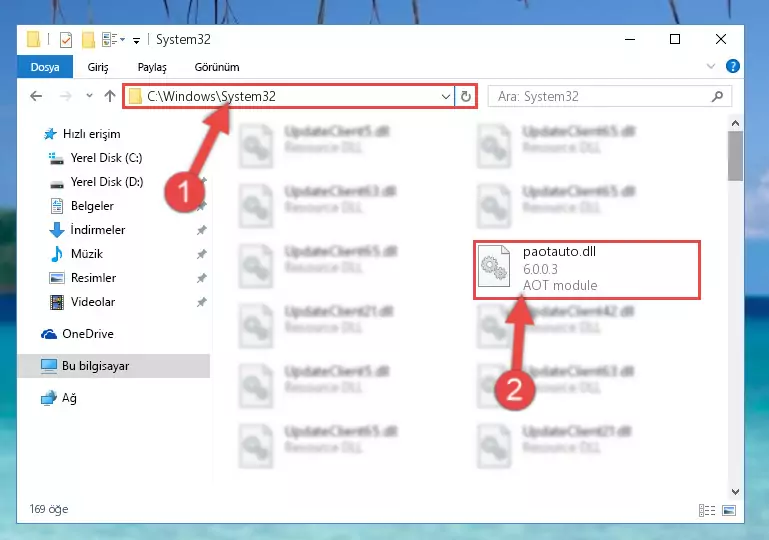This screenshot has width=769, height=540.
Task: Open the Dosya tab
Action: pos(45,67)
